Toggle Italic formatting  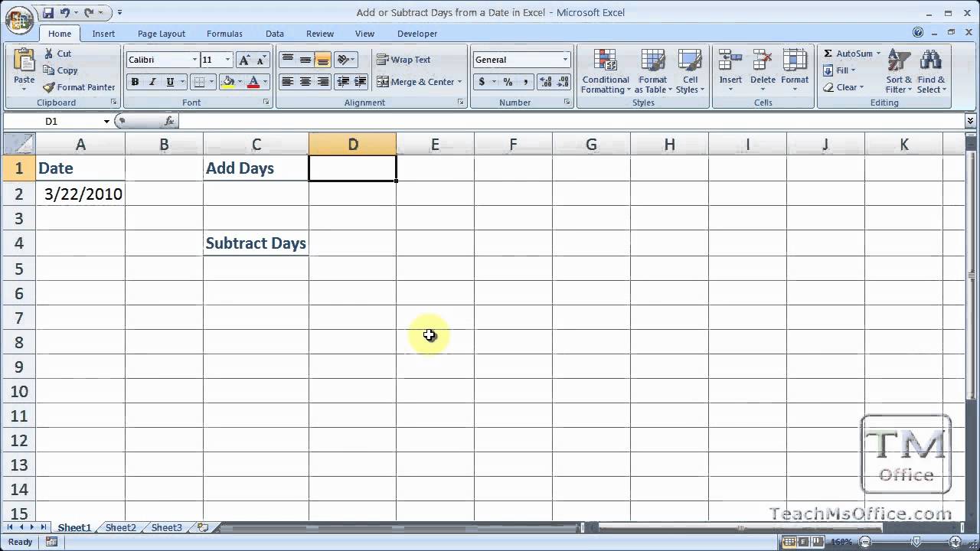[x=152, y=82]
